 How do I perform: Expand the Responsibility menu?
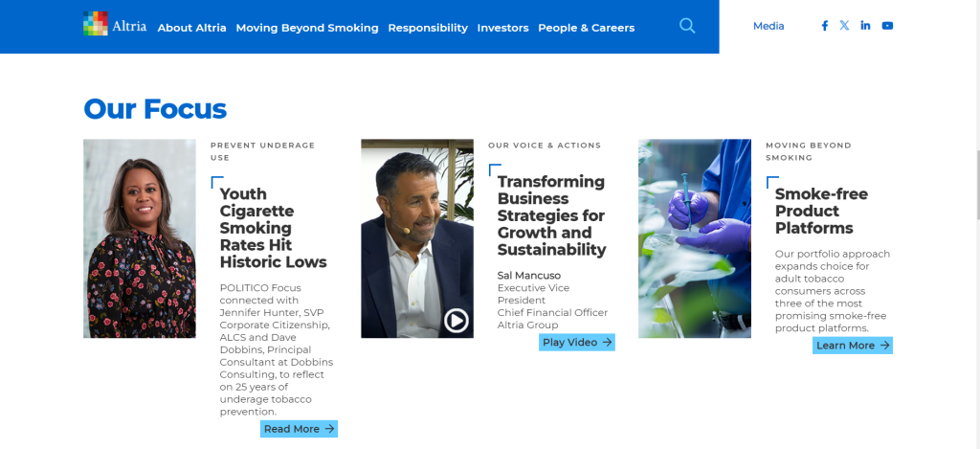pyautogui.click(x=428, y=28)
